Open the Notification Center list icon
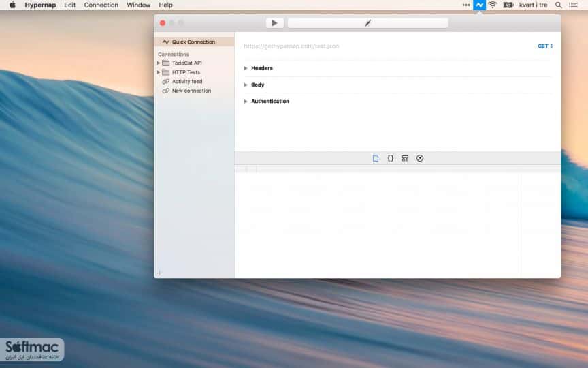The image size is (588, 368). coord(573,5)
